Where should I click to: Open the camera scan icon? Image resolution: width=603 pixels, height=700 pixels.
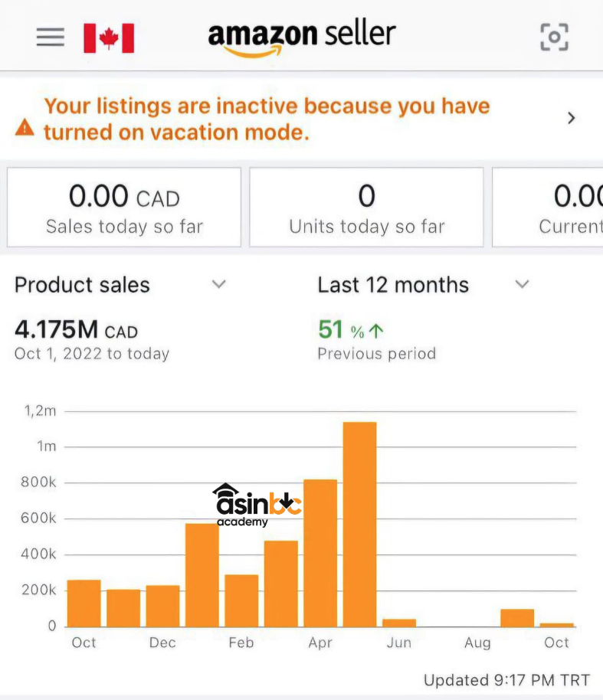(x=554, y=37)
